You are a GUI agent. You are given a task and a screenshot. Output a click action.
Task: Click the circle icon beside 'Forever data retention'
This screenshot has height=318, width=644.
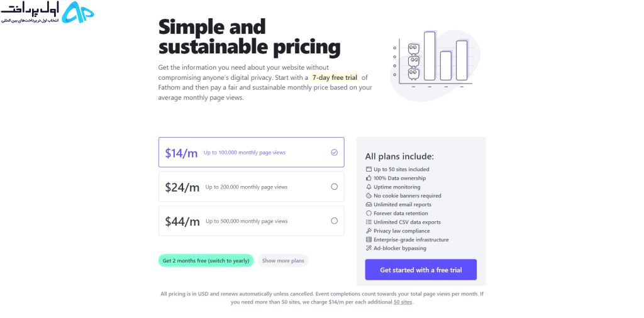(x=369, y=214)
